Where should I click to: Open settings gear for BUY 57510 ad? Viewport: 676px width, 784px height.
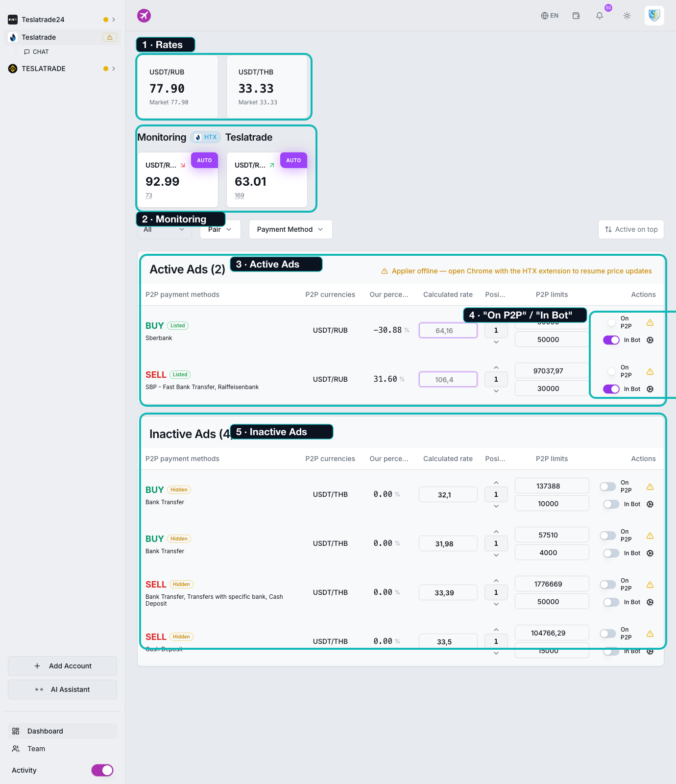[650, 553]
